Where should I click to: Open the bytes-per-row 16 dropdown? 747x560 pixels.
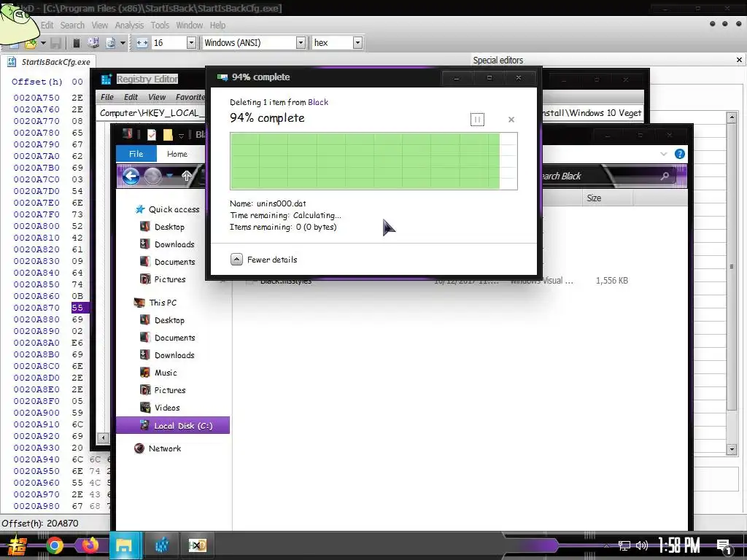(191, 43)
